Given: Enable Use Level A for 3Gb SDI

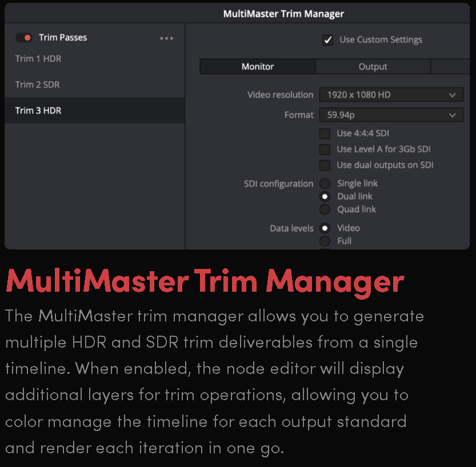Looking at the screenshot, I should [325, 149].
